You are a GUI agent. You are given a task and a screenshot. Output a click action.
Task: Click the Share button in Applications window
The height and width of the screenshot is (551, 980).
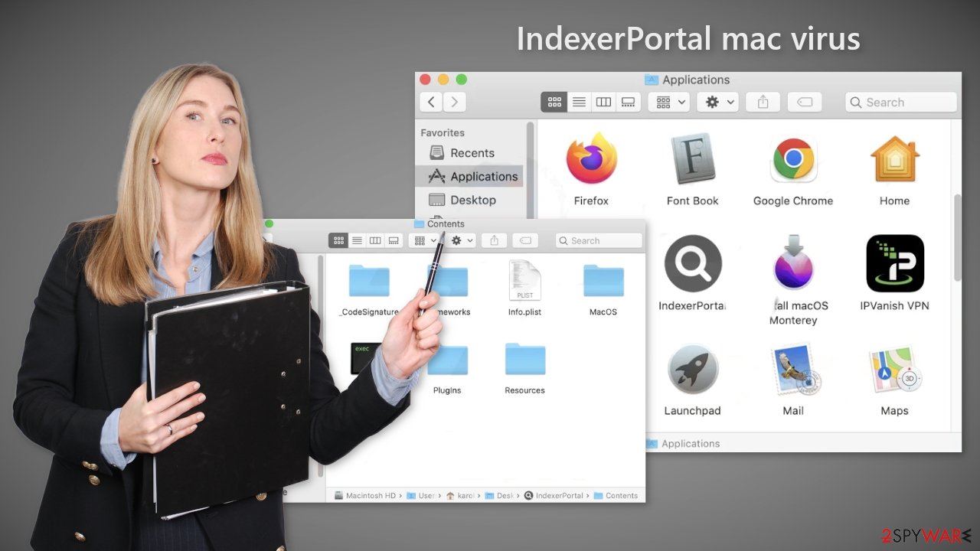[x=763, y=102]
